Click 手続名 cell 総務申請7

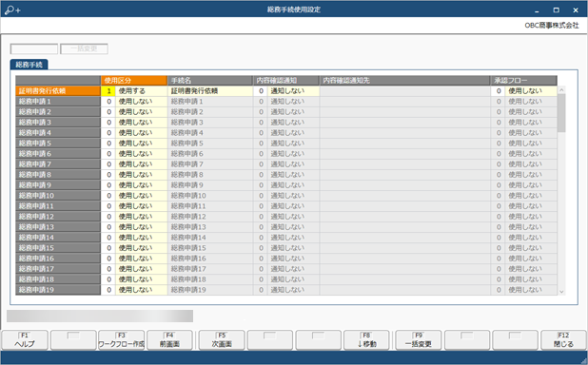tap(210, 164)
